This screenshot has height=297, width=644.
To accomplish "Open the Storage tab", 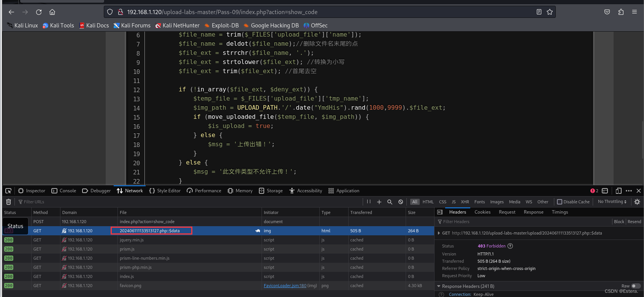I will pyautogui.click(x=271, y=191).
